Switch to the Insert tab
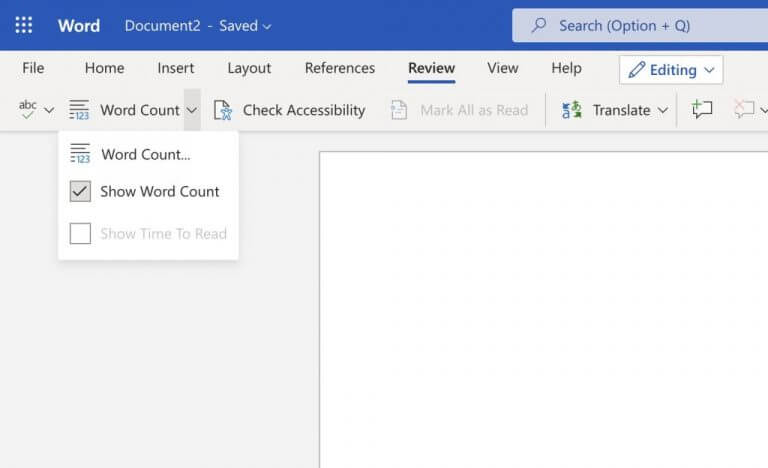Screen dimensions: 768x468 (x=175, y=68)
